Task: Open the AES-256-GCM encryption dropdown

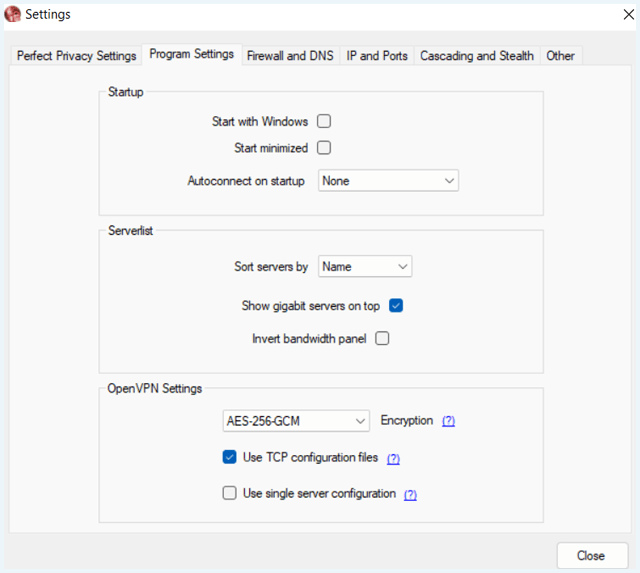Action: tap(296, 421)
